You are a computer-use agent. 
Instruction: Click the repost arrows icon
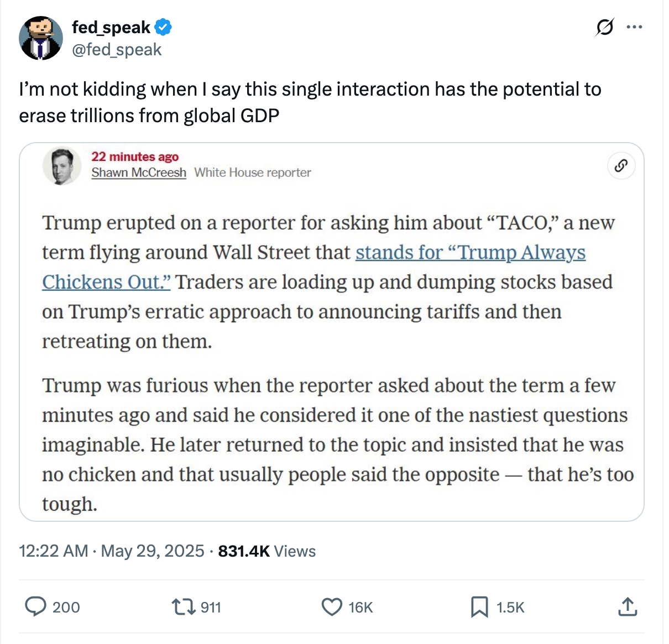(x=184, y=607)
